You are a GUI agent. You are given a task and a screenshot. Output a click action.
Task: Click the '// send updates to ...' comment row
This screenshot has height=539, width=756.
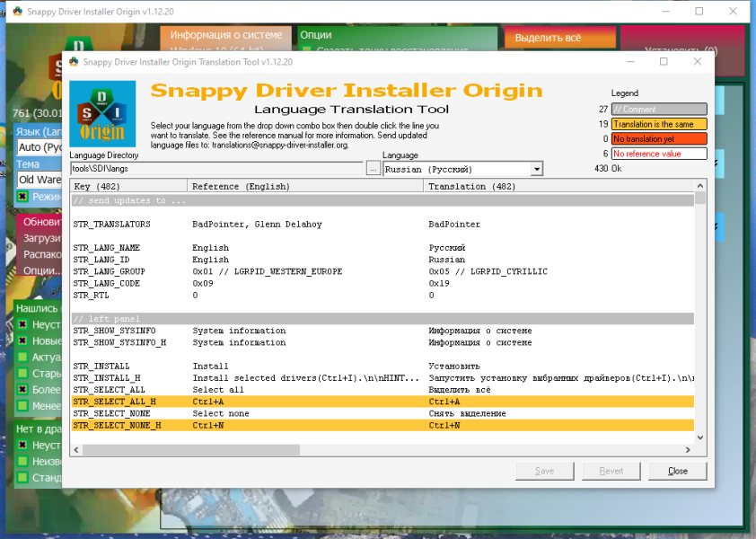point(382,200)
